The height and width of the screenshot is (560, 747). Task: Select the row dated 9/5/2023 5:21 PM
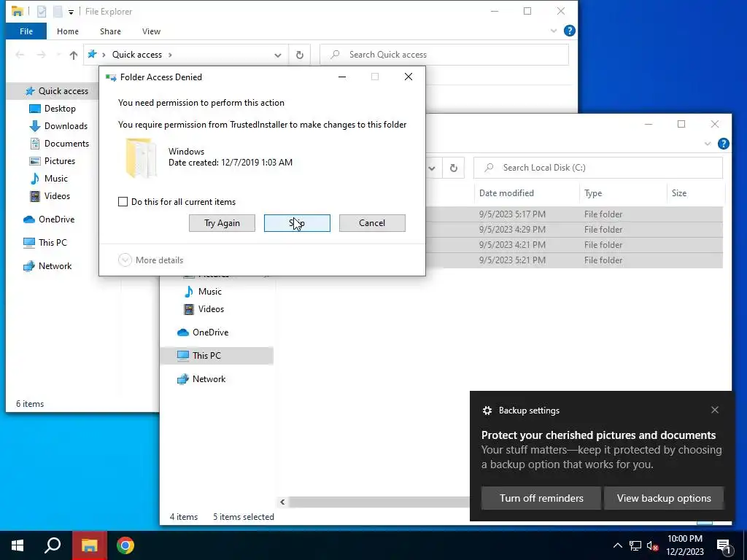(x=574, y=260)
